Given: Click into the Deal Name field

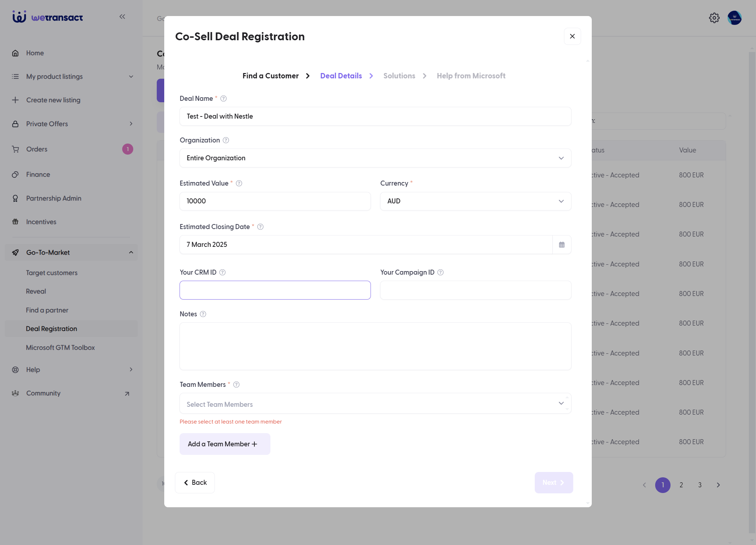Looking at the screenshot, I should (375, 116).
